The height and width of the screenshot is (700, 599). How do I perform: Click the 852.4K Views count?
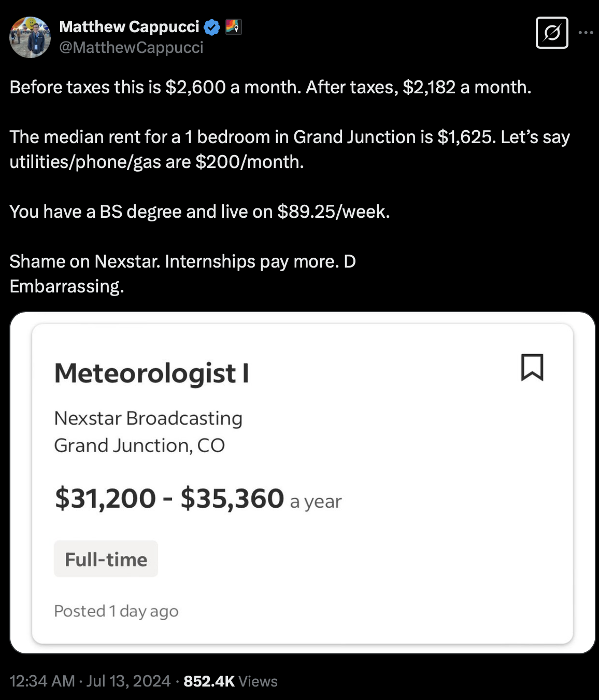pyautogui.click(x=231, y=681)
